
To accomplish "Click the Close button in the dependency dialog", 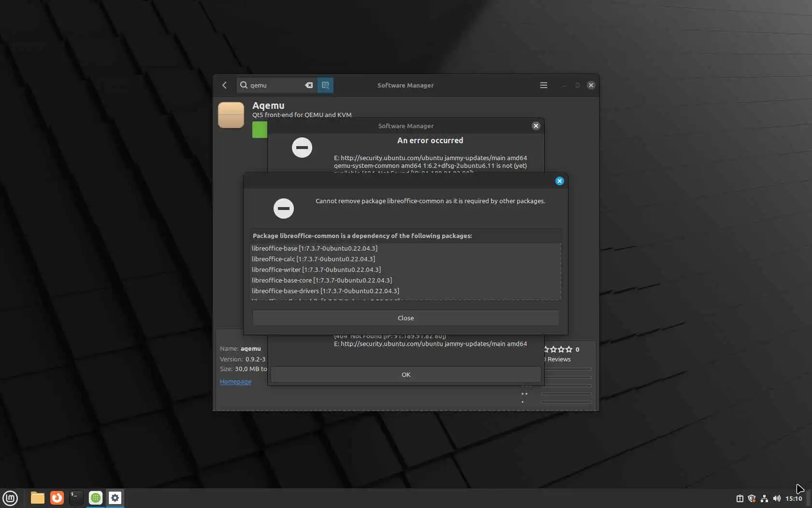I will point(406,318).
